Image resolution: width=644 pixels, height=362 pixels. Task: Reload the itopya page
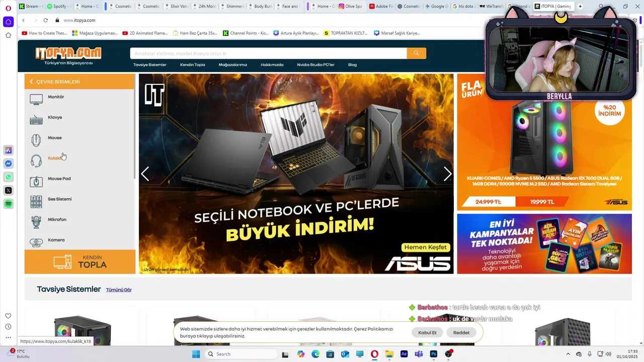[x=46, y=20]
